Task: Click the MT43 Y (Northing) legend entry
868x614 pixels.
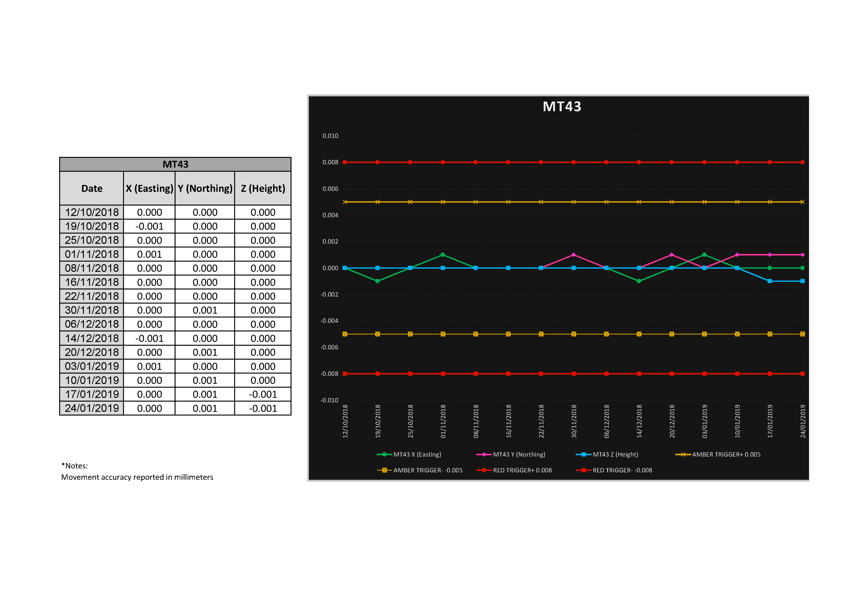Action: [x=511, y=454]
